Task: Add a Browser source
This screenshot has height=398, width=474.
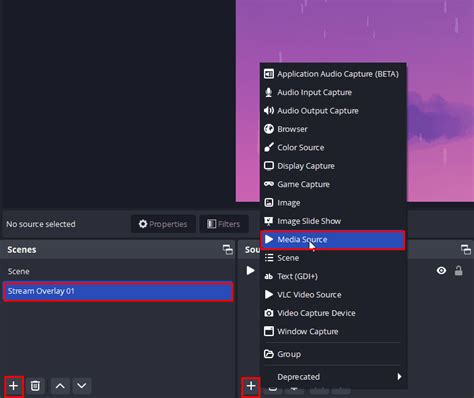Action: 333,129
